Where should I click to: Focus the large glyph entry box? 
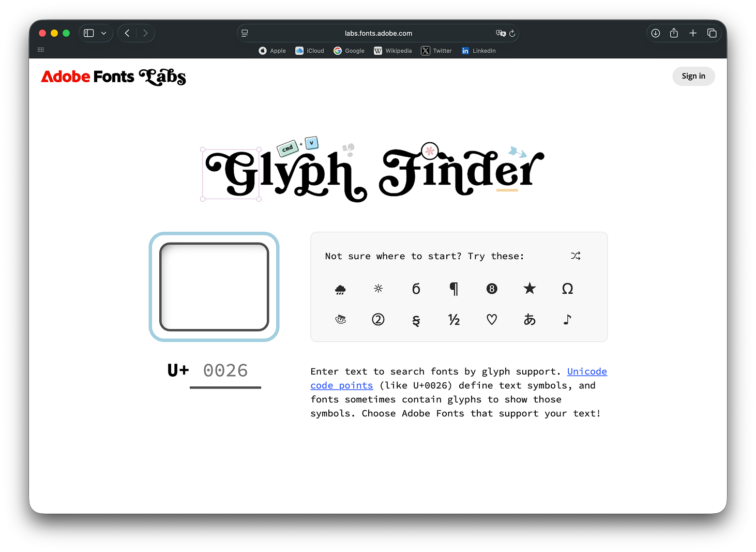[x=214, y=287]
